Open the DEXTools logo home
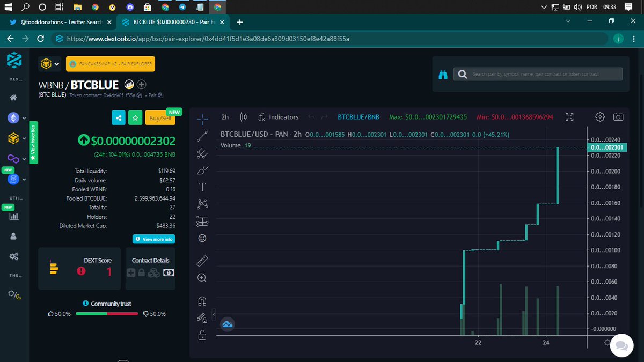 14,61
